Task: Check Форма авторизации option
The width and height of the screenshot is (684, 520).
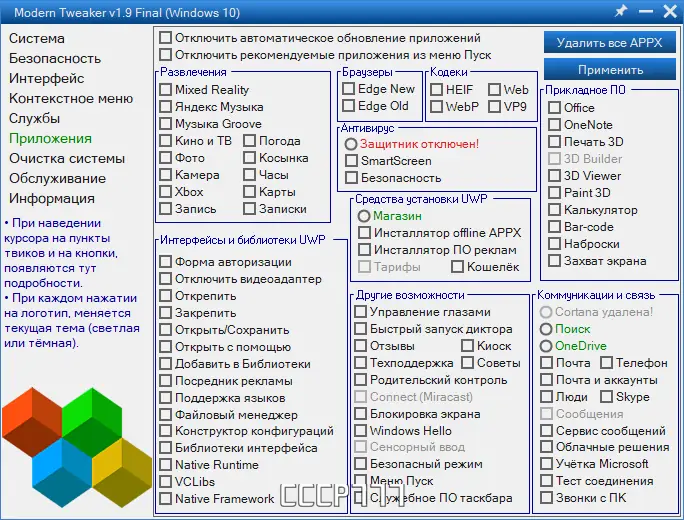Action: [165, 262]
